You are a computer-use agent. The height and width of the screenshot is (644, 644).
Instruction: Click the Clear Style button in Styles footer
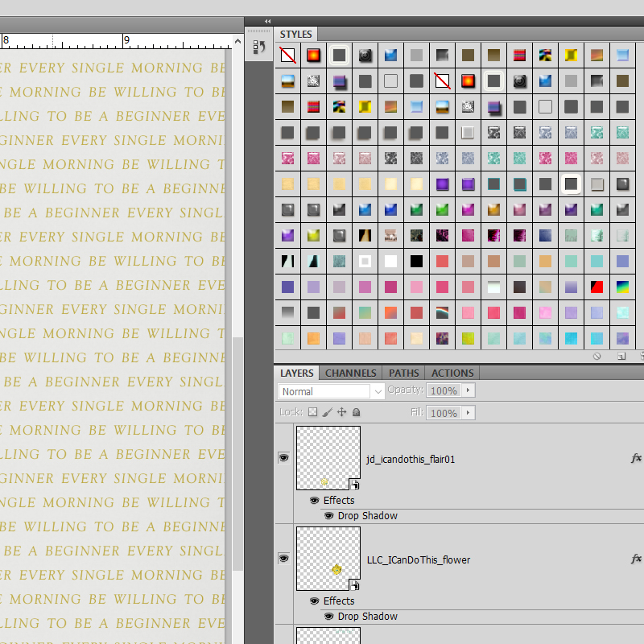tap(597, 356)
